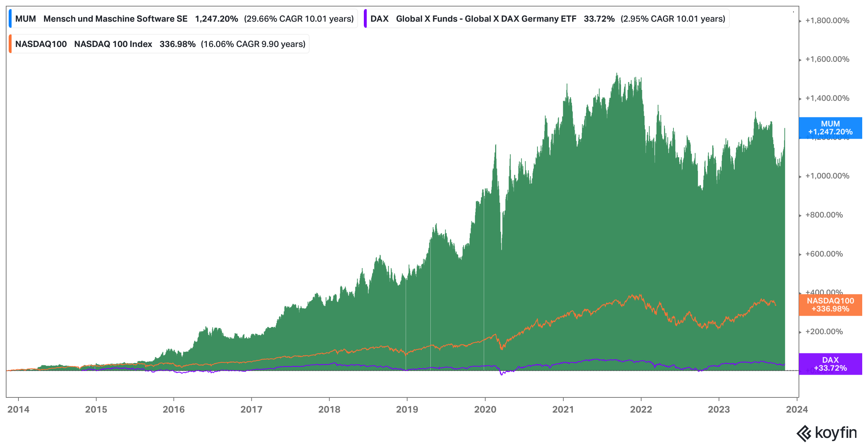Click the orange NASDAQ100 +336.98% axis tag
This screenshot has width=868, height=448.
coord(830,305)
